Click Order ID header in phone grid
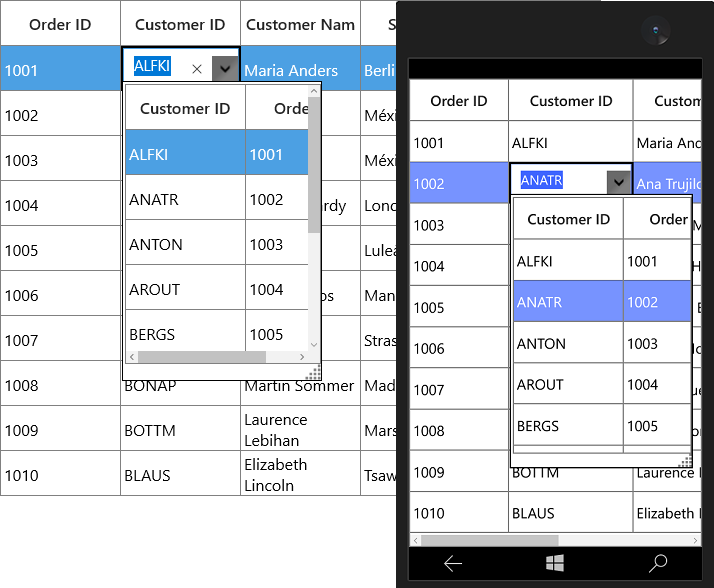This screenshot has height=588, width=714. coord(459,101)
